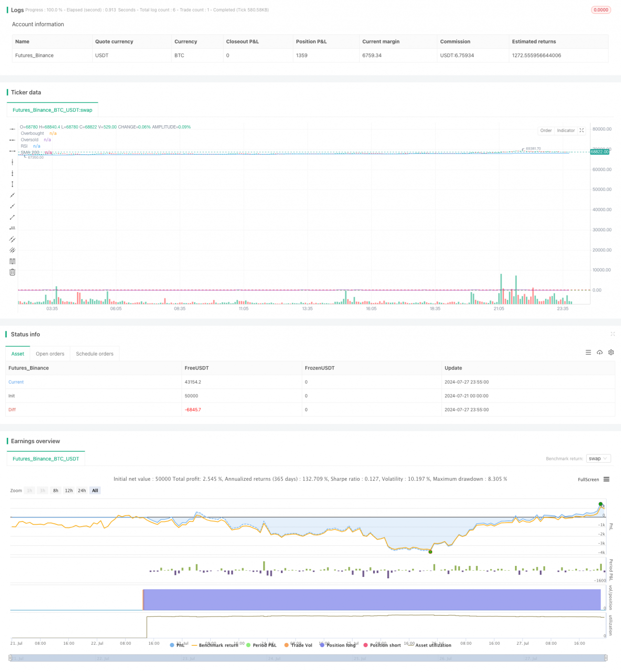Open the gear settings icon in Status info
Image resolution: width=621 pixels, height=672 pixels.
point(611,352)
